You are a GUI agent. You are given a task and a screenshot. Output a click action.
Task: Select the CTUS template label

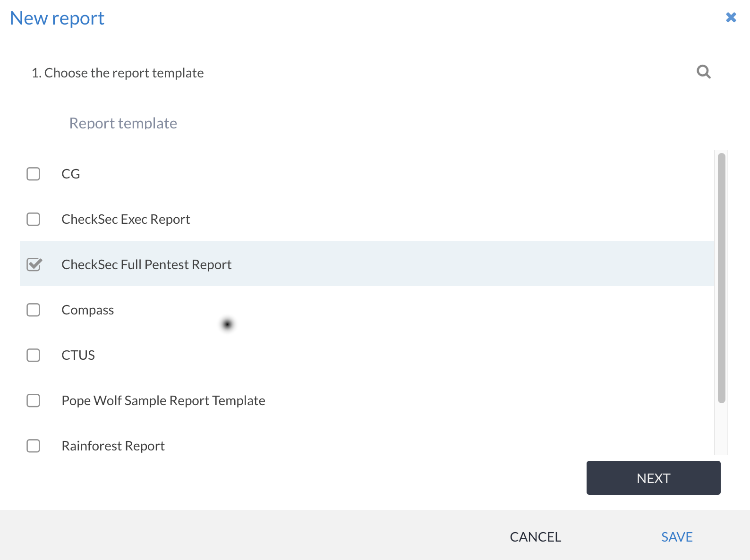pos(78,356)
